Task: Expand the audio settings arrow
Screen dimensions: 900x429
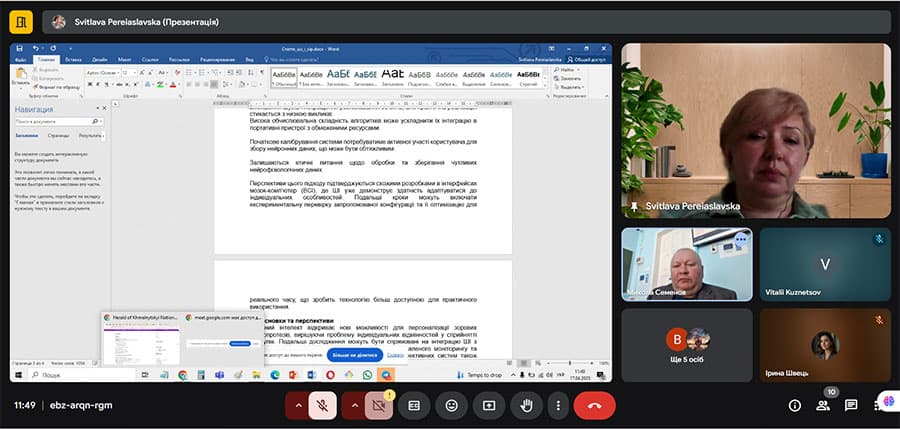Action: pos(297,405)
